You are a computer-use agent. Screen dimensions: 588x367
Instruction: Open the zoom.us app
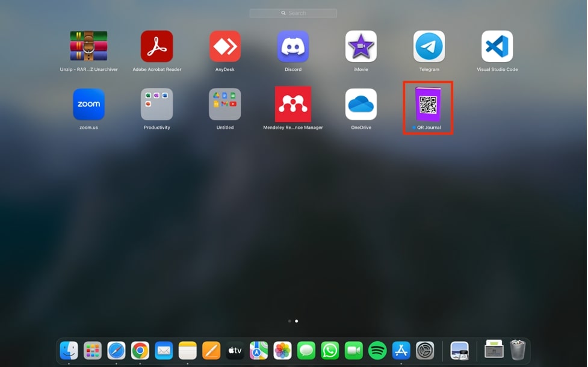88,105
